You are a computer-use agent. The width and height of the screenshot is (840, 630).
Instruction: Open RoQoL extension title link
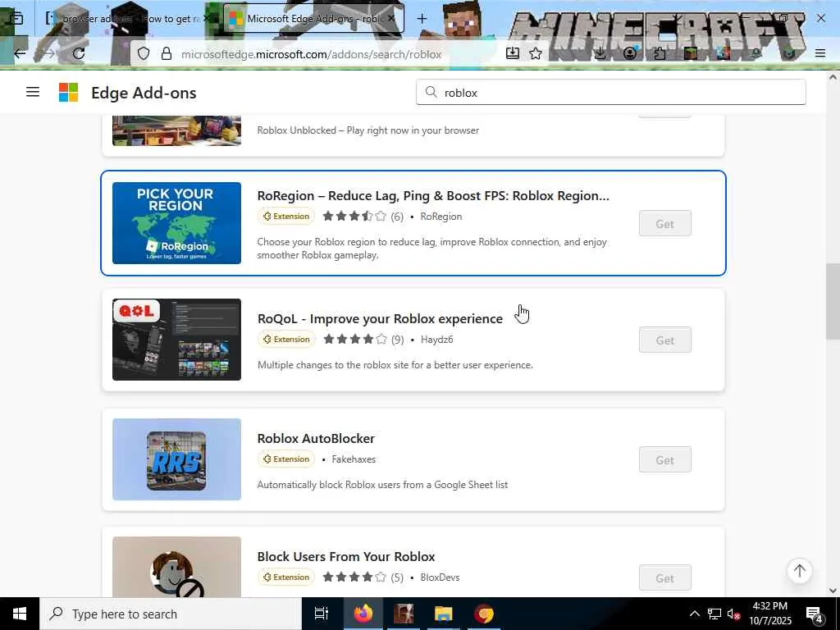point(380,319)
